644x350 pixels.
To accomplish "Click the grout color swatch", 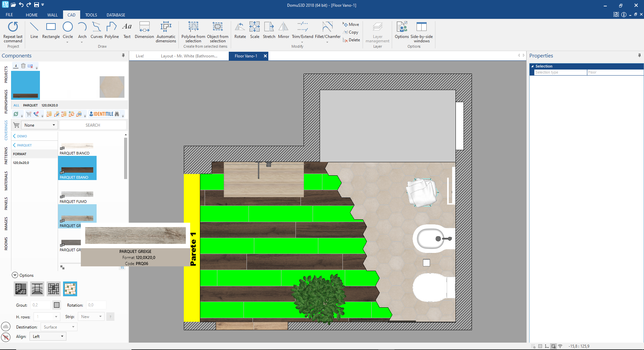I will point(57,305).
